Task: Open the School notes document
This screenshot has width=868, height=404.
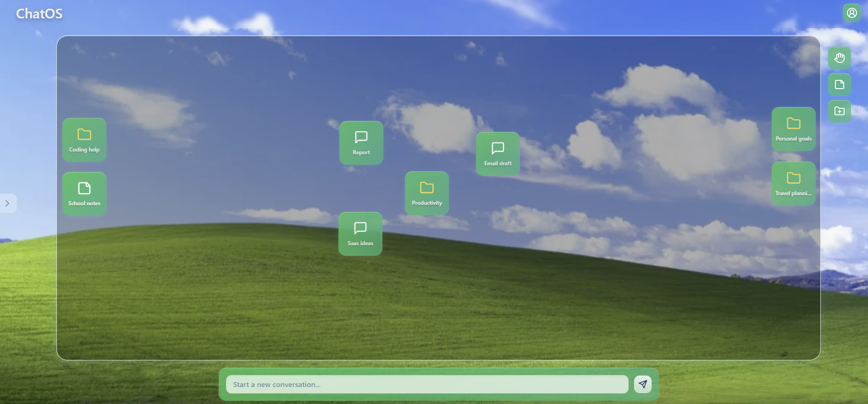Action: (x=84, y=194)
